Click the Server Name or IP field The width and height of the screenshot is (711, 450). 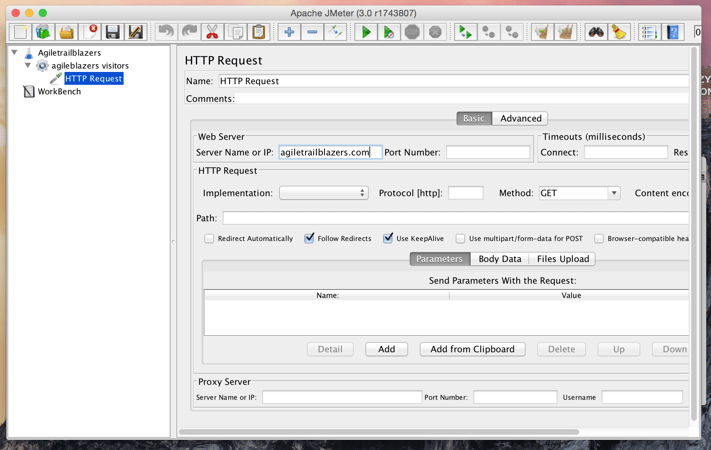[x=330, y=152]
